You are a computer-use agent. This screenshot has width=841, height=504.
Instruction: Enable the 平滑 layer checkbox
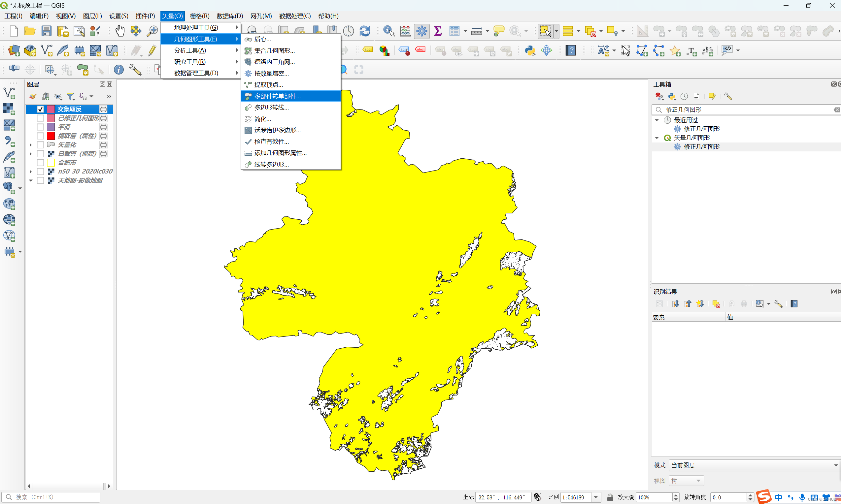[x=41, y=127]
